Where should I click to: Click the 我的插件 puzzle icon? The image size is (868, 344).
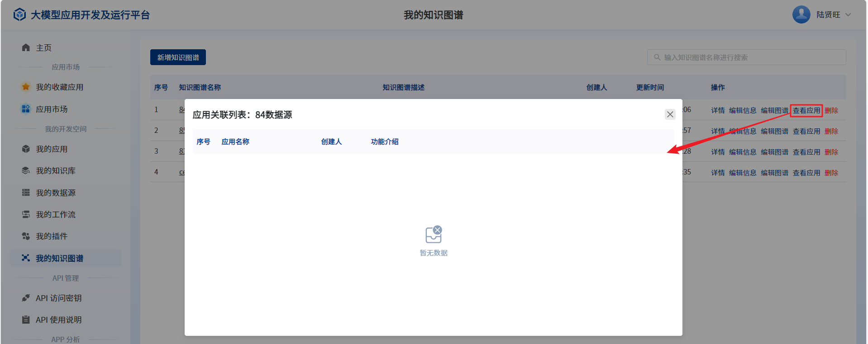click(x=26, y=236)
